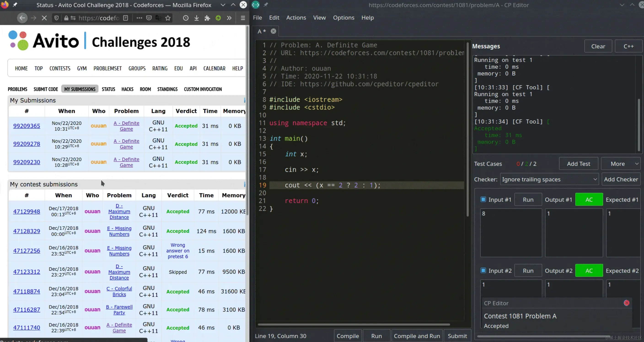Open the C++ language selector
The image size is (644, 342).
(x=628, y=46)
